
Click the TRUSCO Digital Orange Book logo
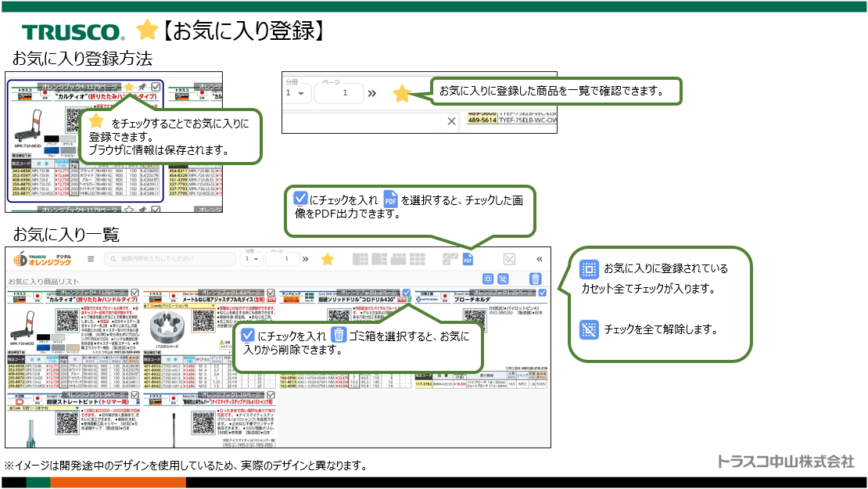(x=43, y=259)
